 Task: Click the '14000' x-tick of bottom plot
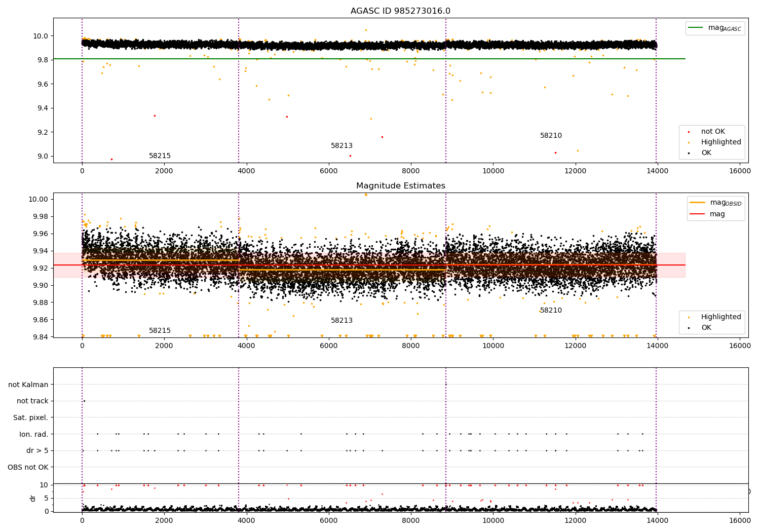(x=658, y=520)
